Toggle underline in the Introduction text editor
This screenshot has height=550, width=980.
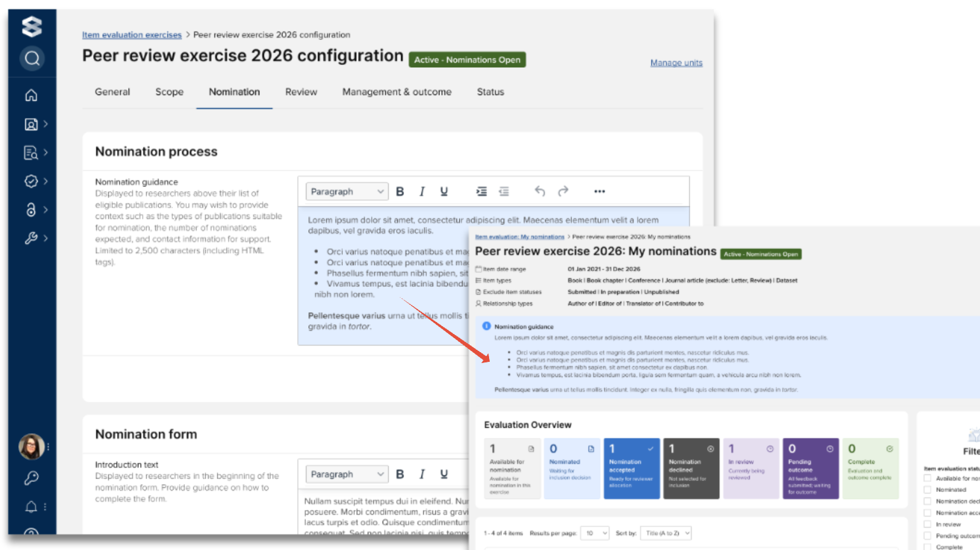coord(444,474)
